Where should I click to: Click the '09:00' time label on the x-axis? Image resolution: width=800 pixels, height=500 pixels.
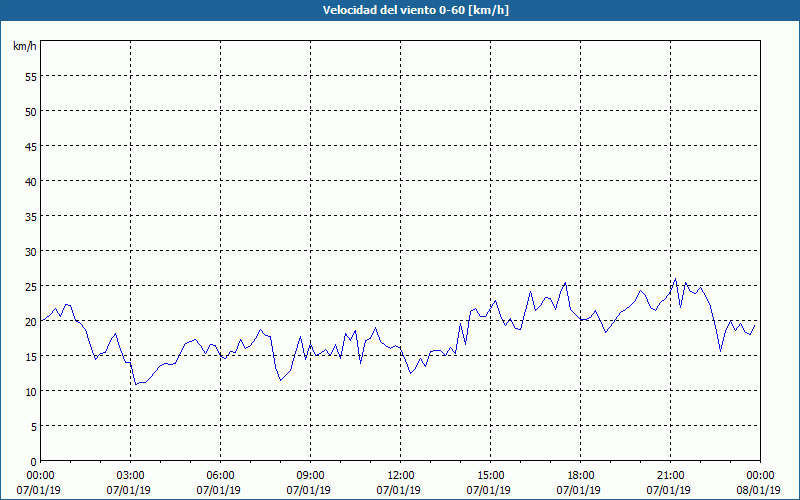click(310, 476)
